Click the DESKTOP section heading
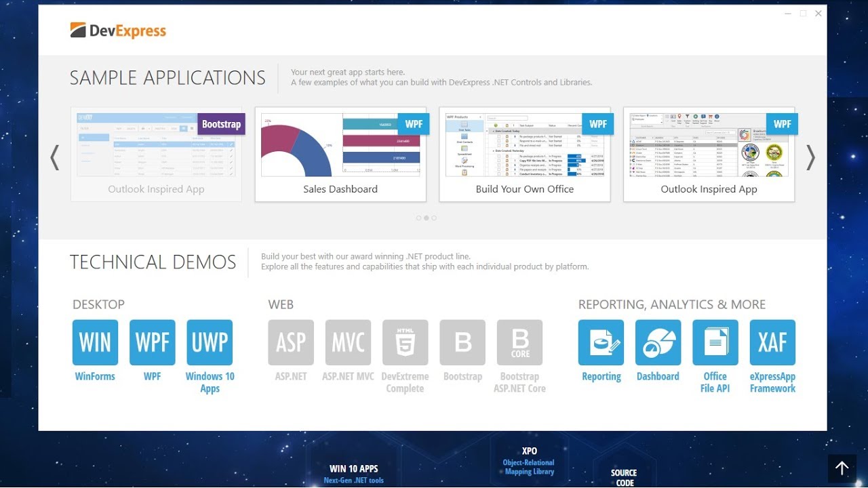The height and width of the screenshot is (488, 868). tap(98, 304)
